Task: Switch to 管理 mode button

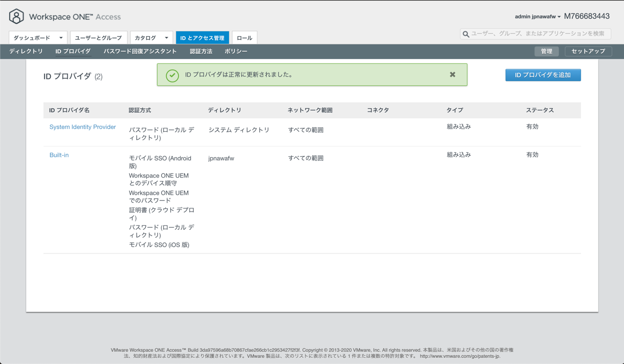Action: 547,51
